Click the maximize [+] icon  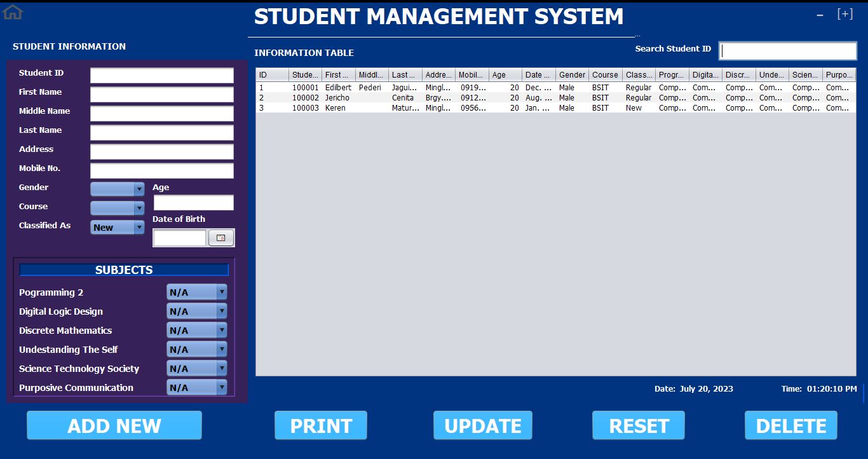(x=845, y=14)
